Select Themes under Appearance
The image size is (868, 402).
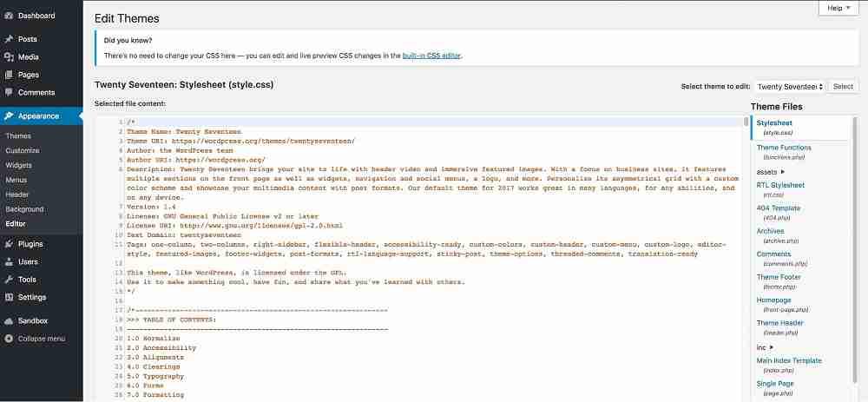point(18,136)
